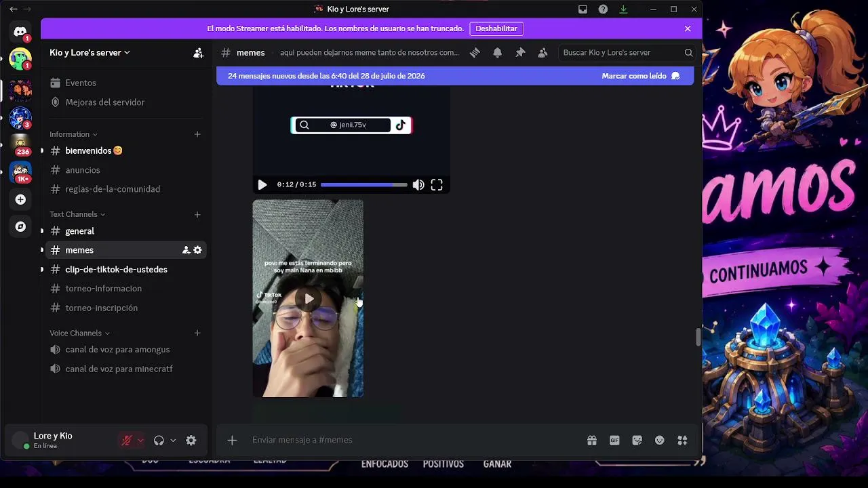Open the inbox icon in title bar

click(x=583, y=9)
